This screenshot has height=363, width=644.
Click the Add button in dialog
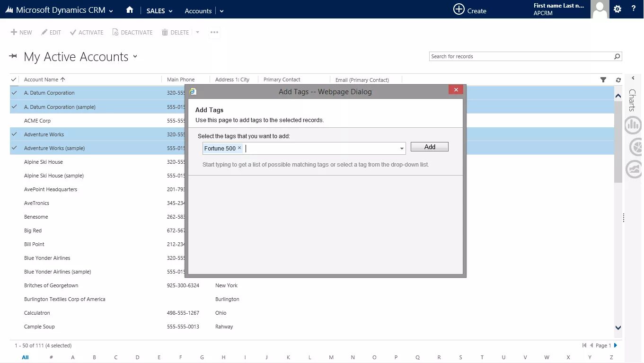coord(430,147)
